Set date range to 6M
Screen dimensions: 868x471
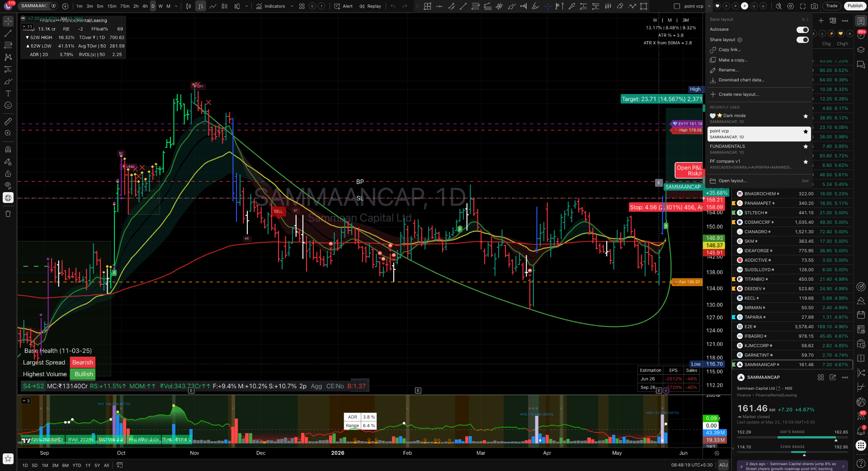tap(66, 465)
